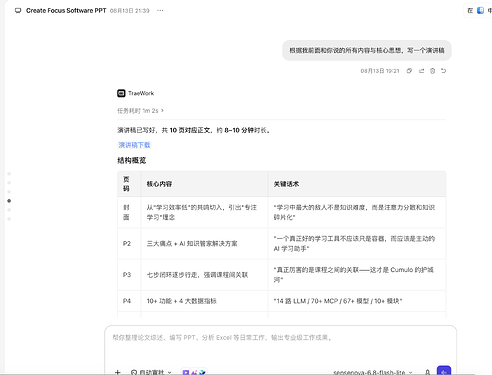Jump to the last conversation nav dot
The height and width of the screenshot is (375, 492).
pyautogui.click(x=9, y=219)
